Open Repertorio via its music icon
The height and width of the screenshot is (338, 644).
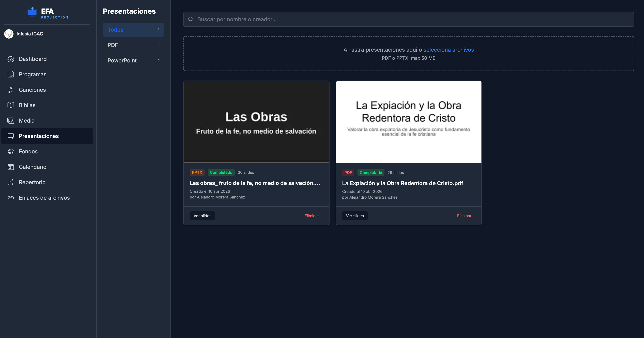11,182
